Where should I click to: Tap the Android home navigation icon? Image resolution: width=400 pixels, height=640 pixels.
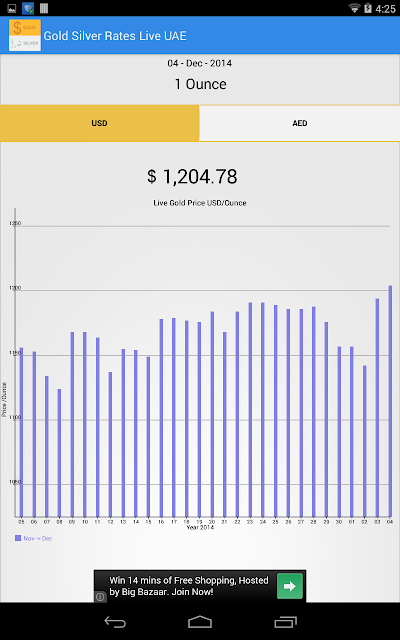(200, 622)
